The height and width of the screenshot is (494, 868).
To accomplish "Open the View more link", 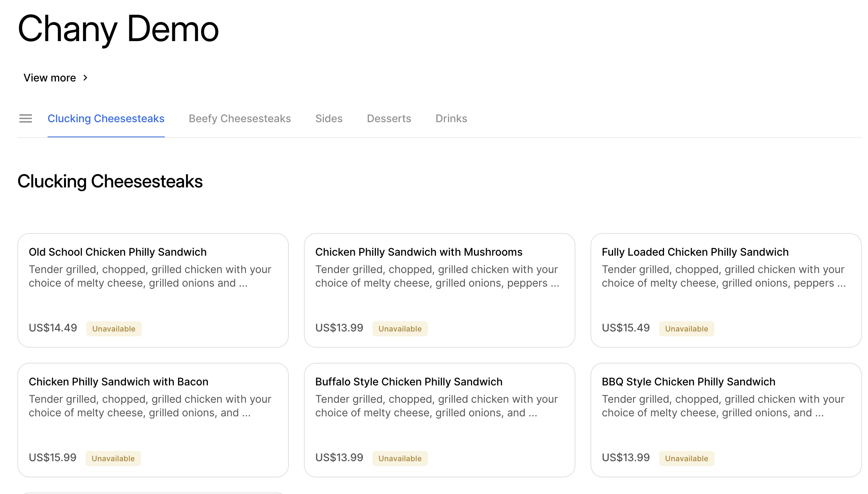I will (x=50, y=78).
